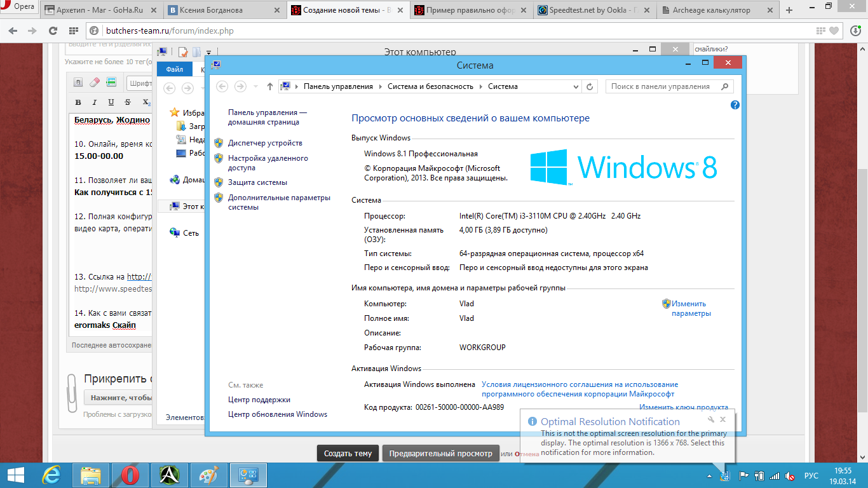Click the Windows Start button
This screenshot has width=868, height=488.
click(16, 475)
